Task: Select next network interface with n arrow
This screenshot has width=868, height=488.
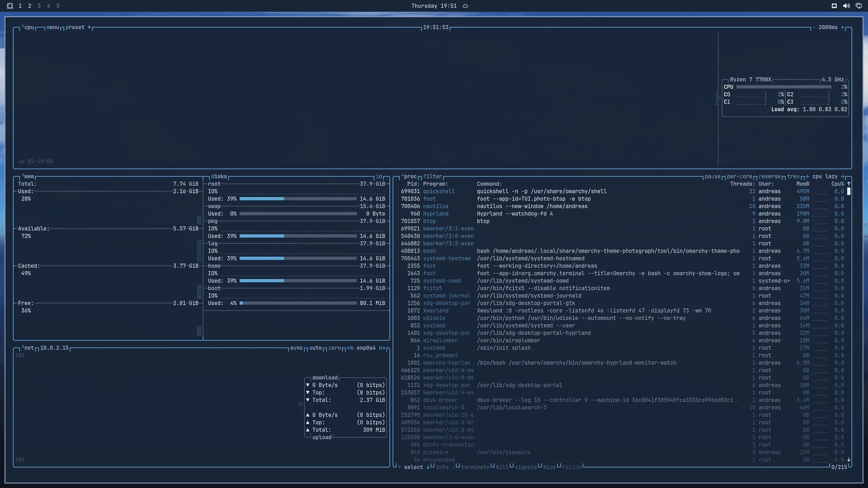Action: [x=382, y=348]
